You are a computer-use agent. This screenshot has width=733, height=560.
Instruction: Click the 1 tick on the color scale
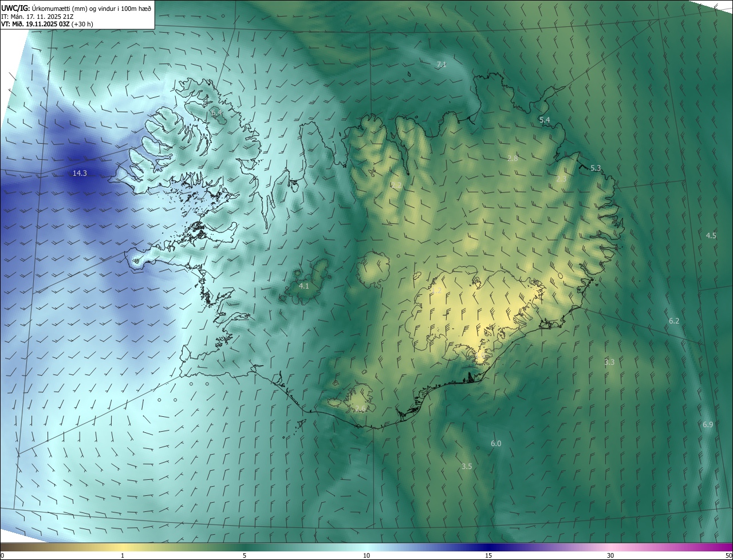tap(123, 555)
